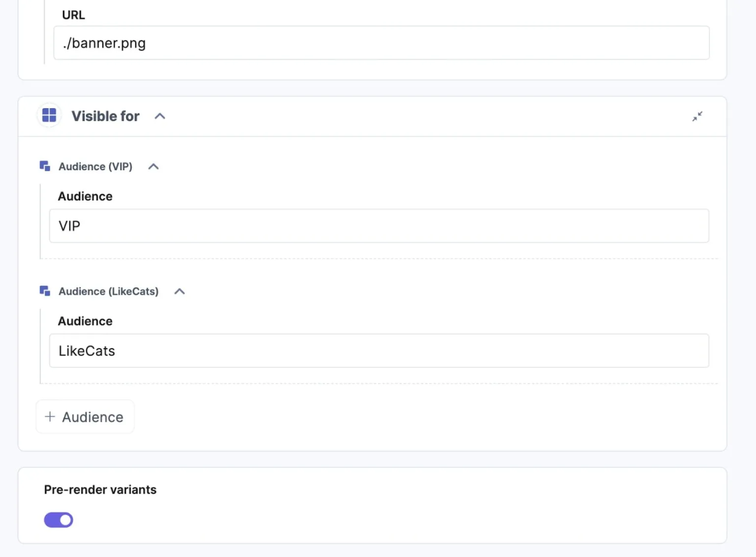Click the Audience label above the VIP field
Viewport: 756px width, 557px height.
85,196
